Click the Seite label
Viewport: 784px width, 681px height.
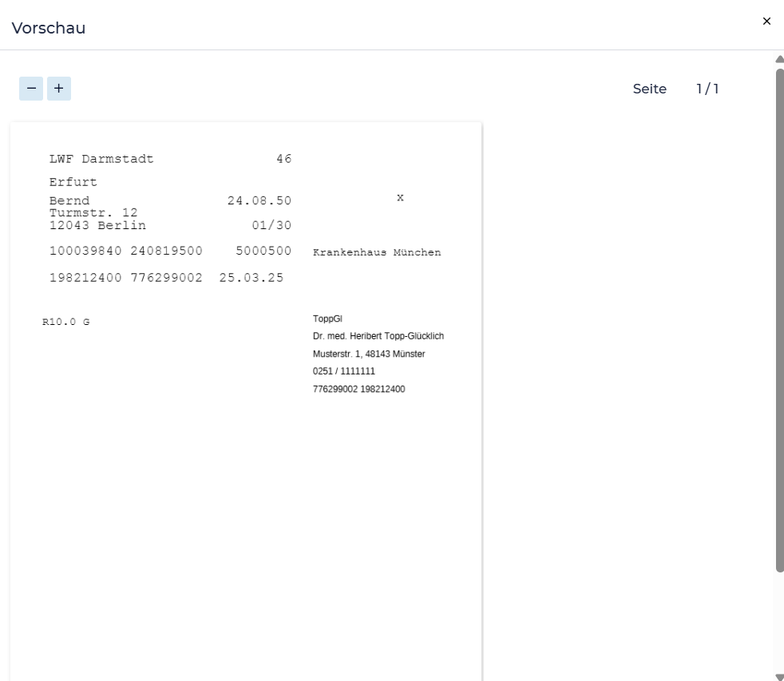click(649, 89)
